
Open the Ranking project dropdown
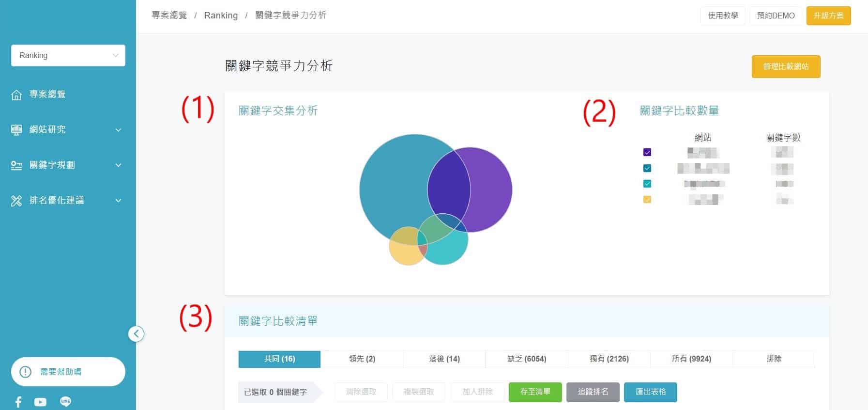68,55
